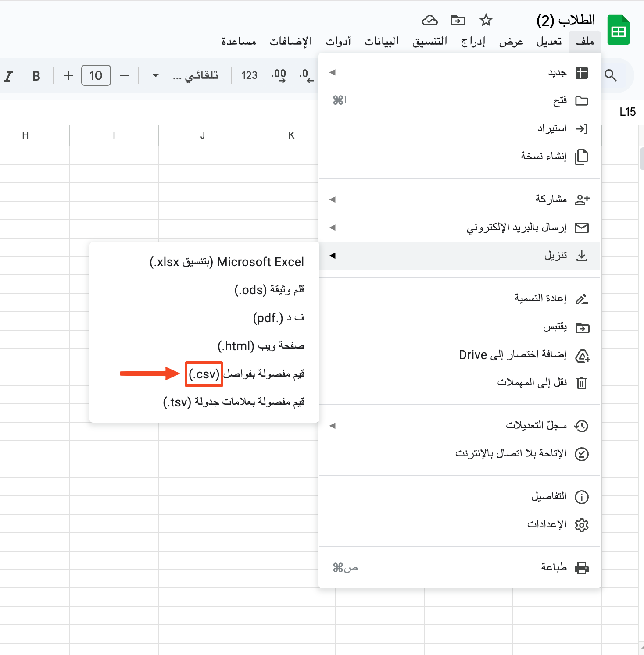Download as PDF (.pdf) option
This screenshot has height=655, width=644.
[x=204, y=318]
